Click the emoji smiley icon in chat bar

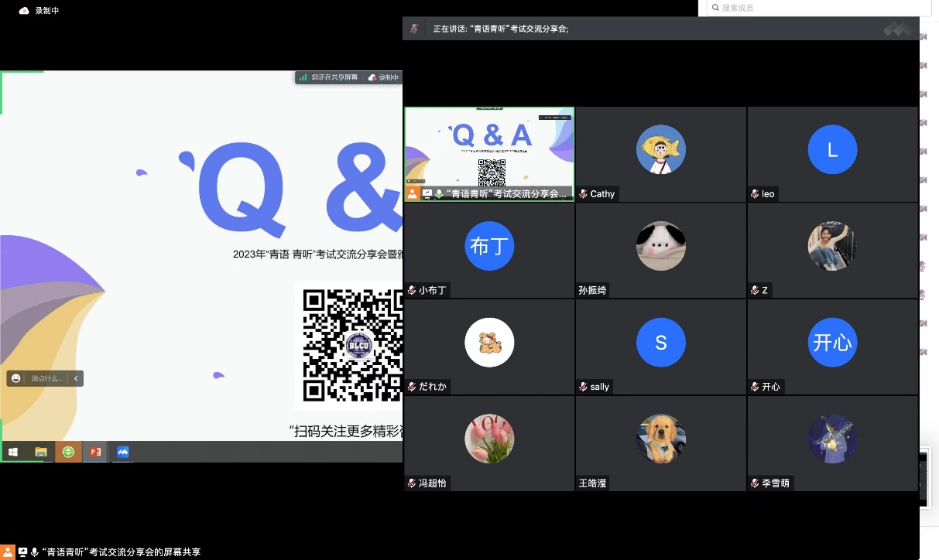point(16,378)
